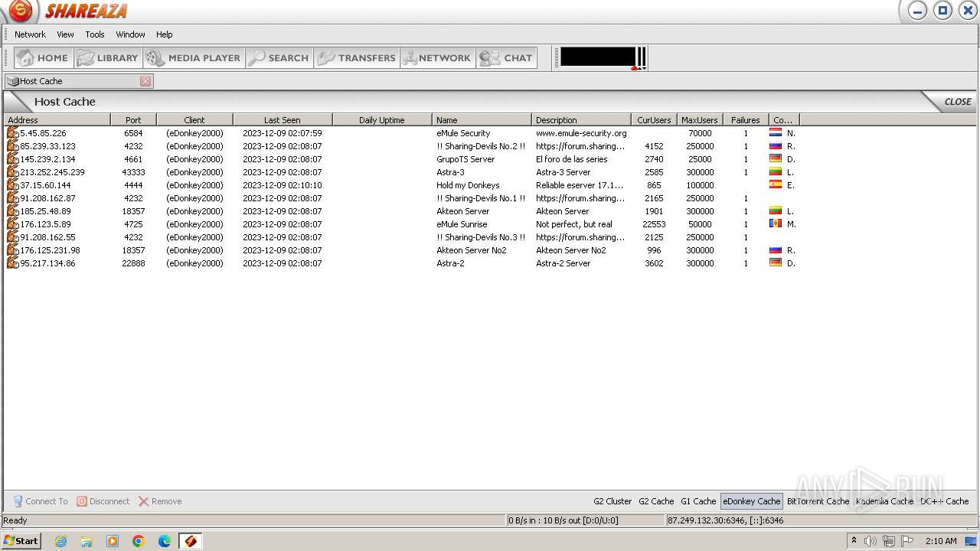
Task: Open File Explorer from the taskbar
Action: point(87,541)
